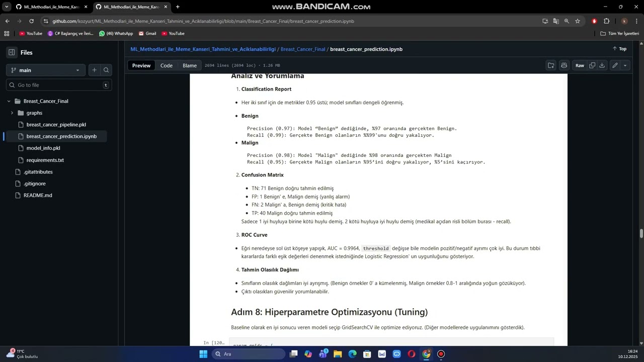Image resolution: width=644 pixels, height=362 pixels.
Task: Open the tab search dropdown in Chrome
Action: pyautogui.click(x=7, y=7)
